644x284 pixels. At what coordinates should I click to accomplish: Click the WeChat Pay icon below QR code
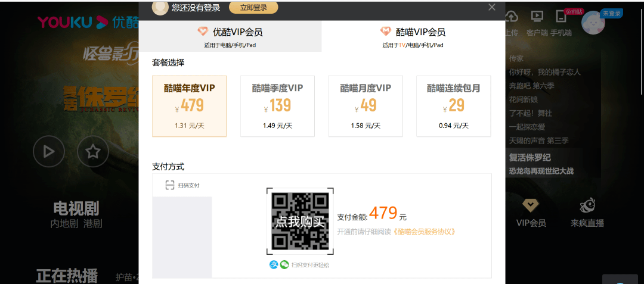coord(284,265)
